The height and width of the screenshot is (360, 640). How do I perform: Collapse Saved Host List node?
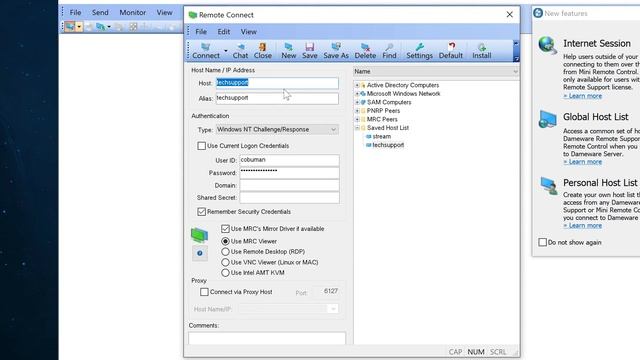coord(357,128)
